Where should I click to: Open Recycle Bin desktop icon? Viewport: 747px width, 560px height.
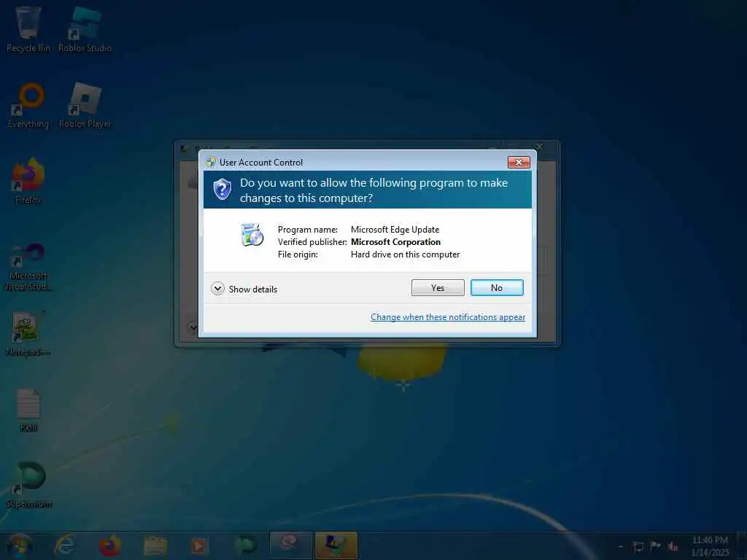tap(28, 29)
